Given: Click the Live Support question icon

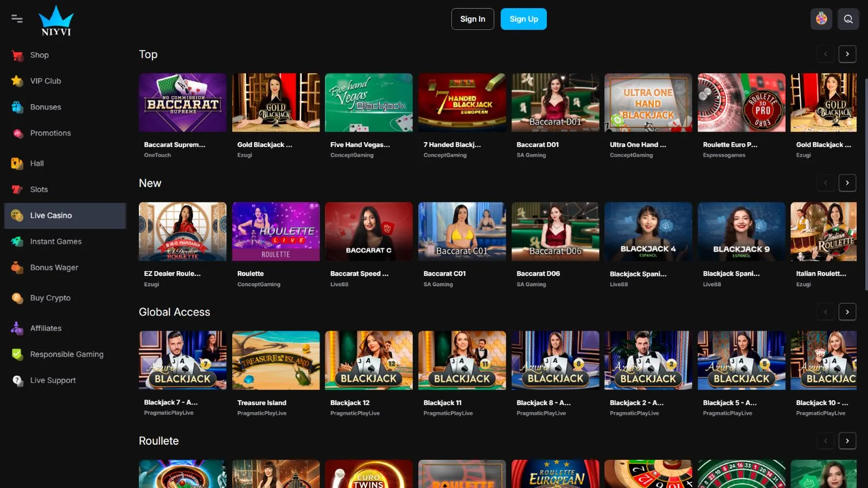Looking at the screenshot, I should 17,381.
